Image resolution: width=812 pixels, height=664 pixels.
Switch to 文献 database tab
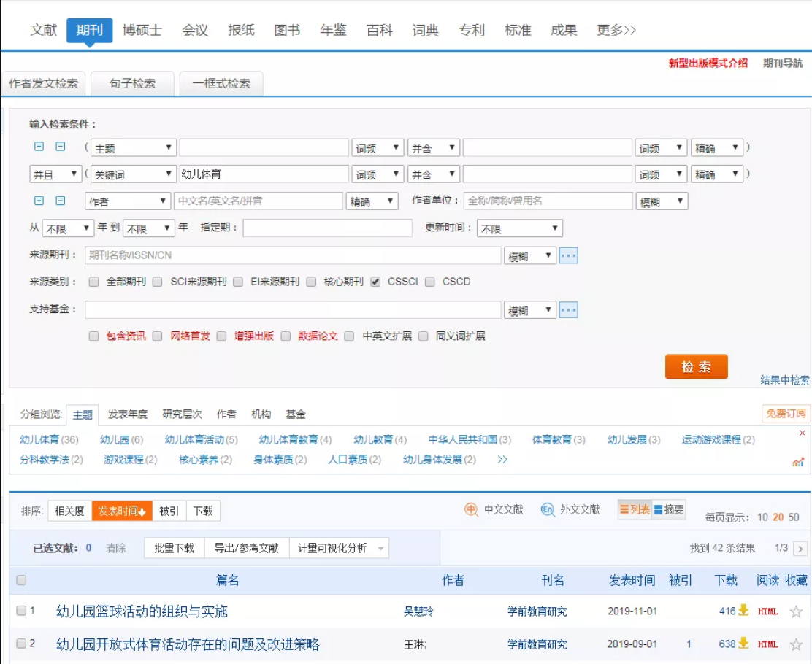point(44,30)
